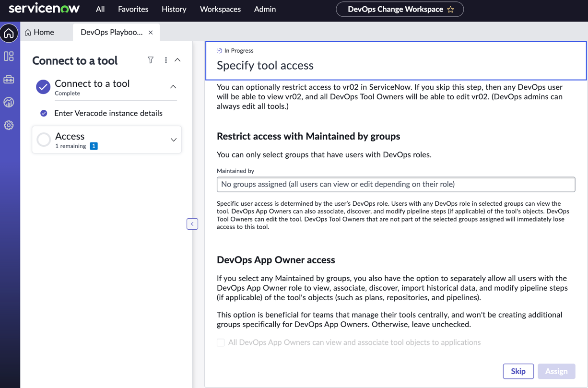Switch to the Home tab
The width and height of the screenshot is (588, 388).
pos(39,32)
